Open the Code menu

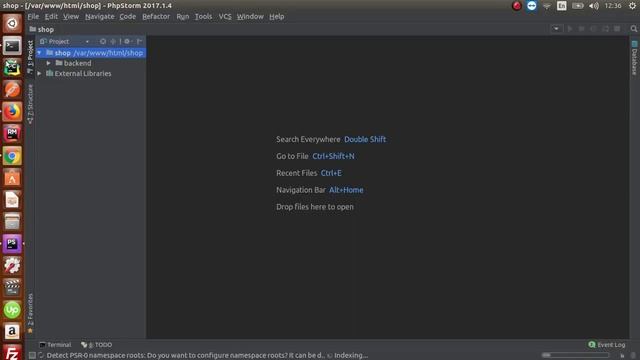127,17
